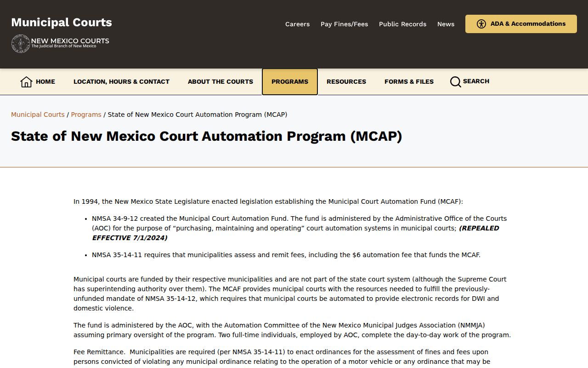Image resolution: width=588 pixels, height=368 pixels.
Task: Go to the Home menu item
Action: pos(38,82)
